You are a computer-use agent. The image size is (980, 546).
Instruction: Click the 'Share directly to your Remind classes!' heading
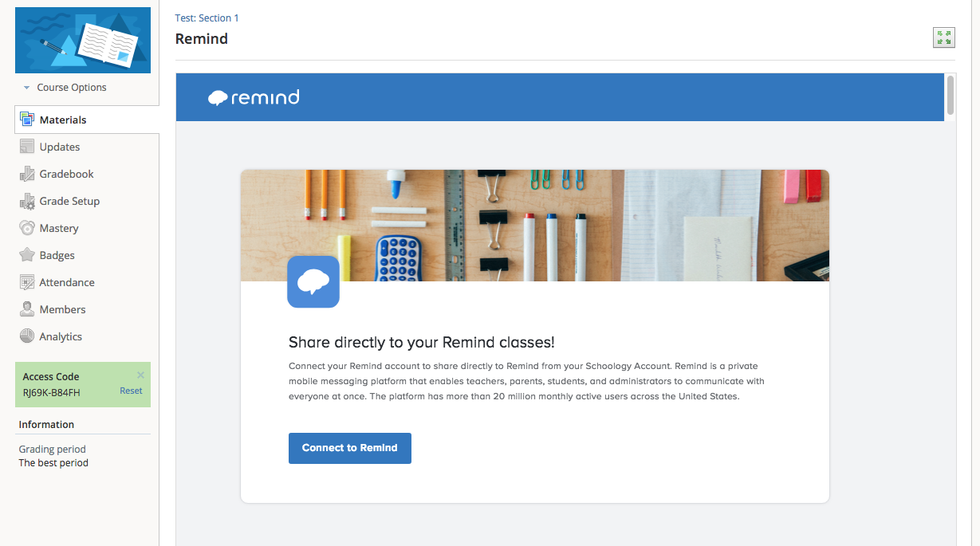tap(422, 343)
